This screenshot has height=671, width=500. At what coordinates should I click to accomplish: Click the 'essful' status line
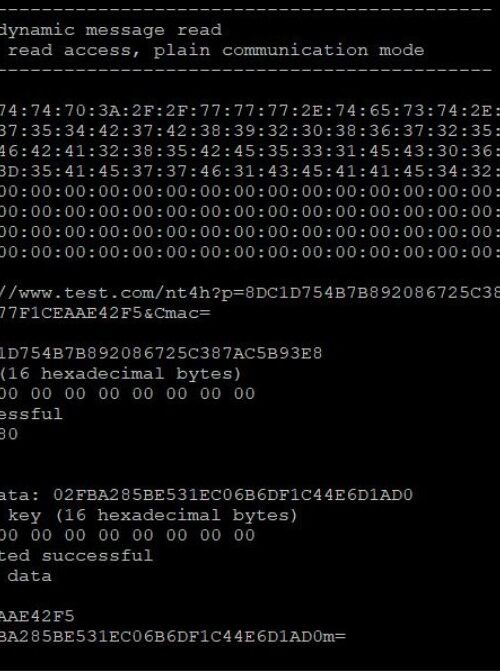pyautogui.click(x=31, y=414)
